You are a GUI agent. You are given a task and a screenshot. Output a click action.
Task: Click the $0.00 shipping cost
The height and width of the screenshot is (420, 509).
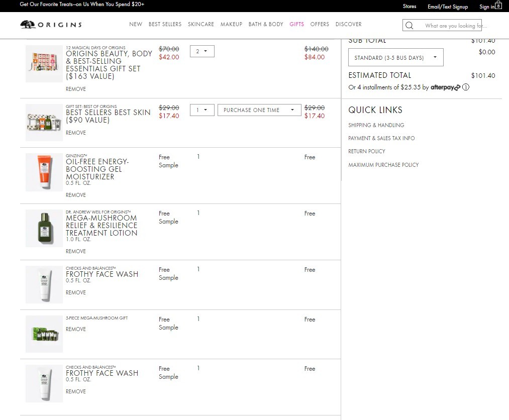point(487,52)
